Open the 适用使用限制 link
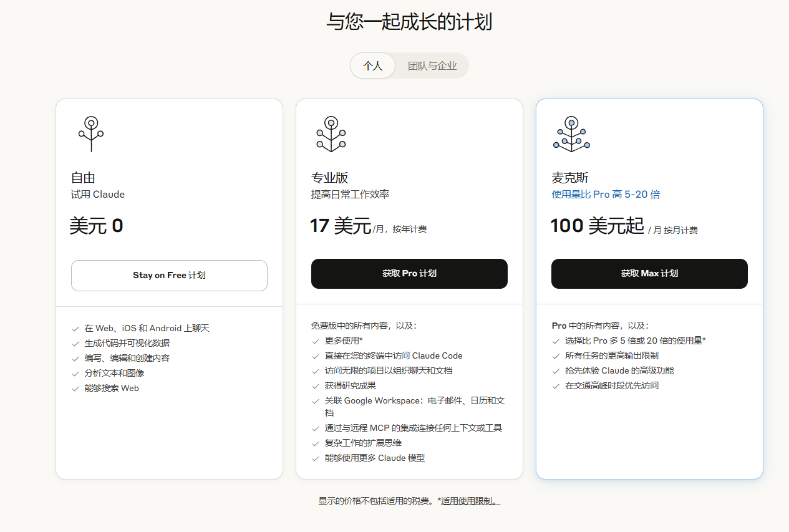The height and width of the screenshot is (532, 789). click(x=470, y=501)
